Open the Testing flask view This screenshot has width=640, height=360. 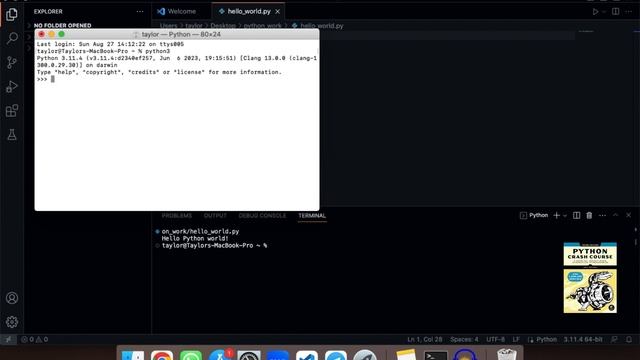12,134
